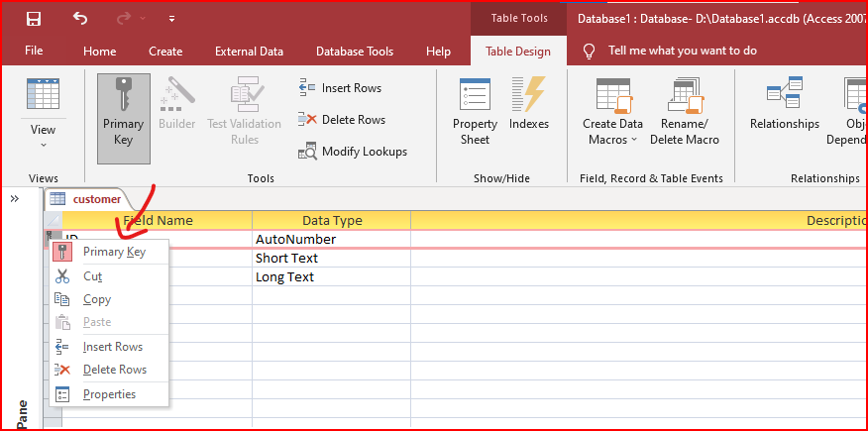Toggle the Primary Key ribbon button
868x431 pixels.
(x=124, y=119)
